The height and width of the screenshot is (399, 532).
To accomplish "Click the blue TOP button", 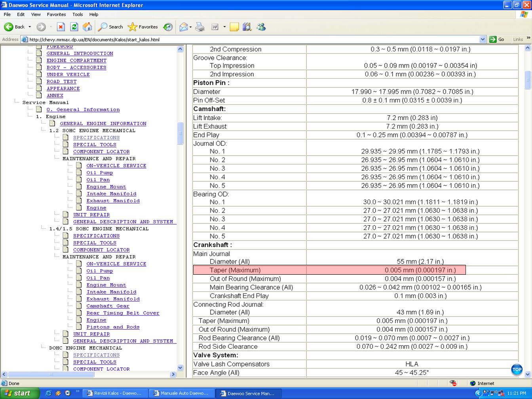I will (517, 369).
